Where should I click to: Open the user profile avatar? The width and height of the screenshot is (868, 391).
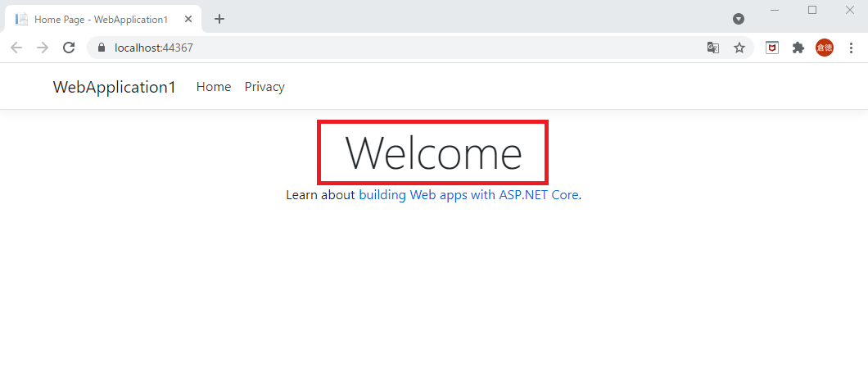coord(825,48)
